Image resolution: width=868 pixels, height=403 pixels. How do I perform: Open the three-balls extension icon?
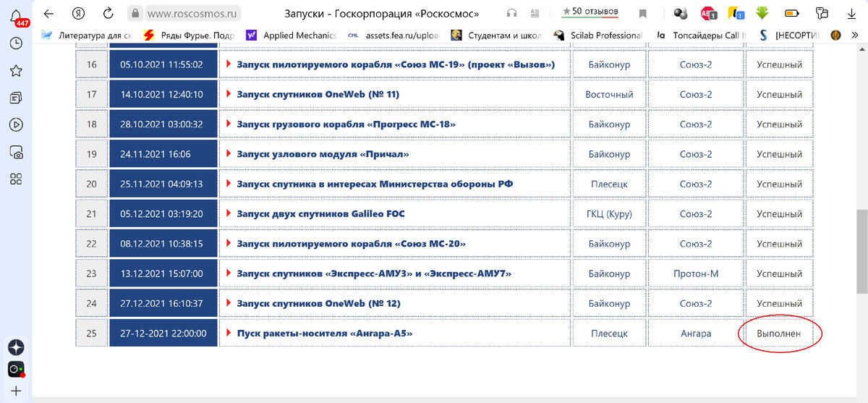681,13
